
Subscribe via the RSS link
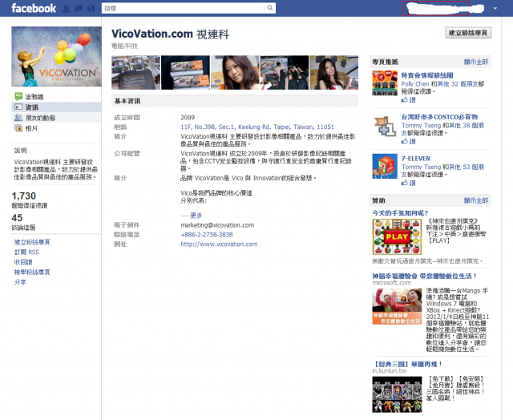[x=26, y=252]
